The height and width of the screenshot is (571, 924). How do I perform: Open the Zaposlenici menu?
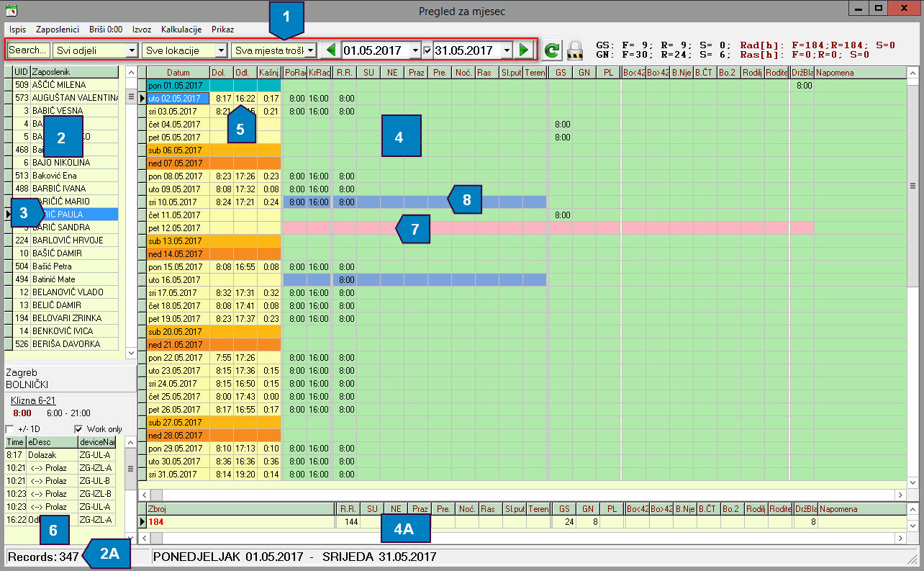(58, 30)
